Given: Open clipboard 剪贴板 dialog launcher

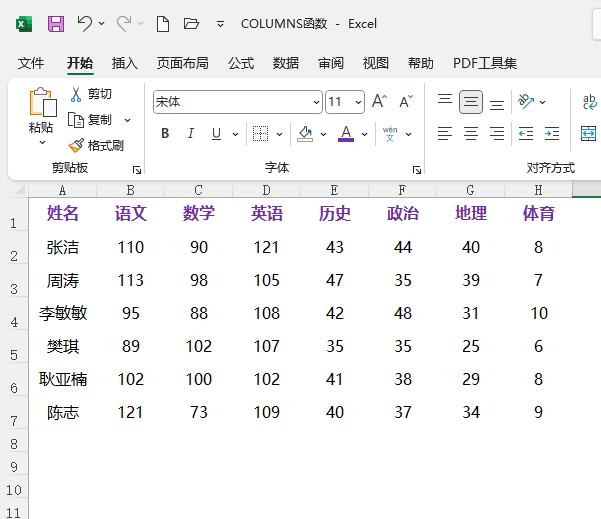Looking at the screenshot, I should 137,170.
